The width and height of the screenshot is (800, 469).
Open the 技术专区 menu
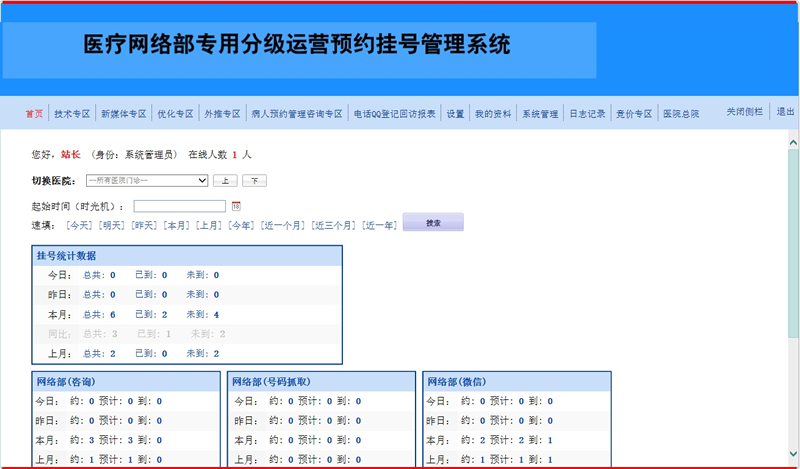pyautogui.click(x=72, y=114)
